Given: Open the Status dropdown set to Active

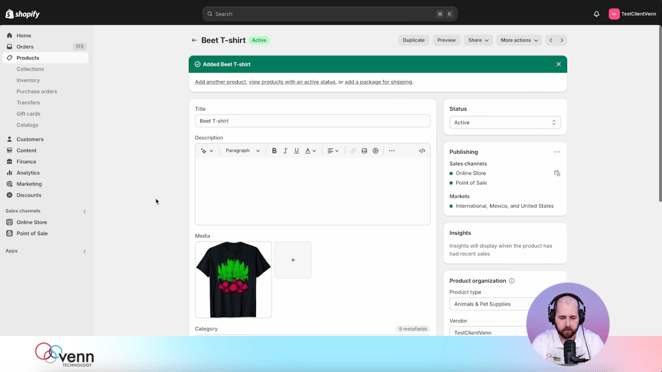Looking at the screenshot, I should (x=505, y=122).
